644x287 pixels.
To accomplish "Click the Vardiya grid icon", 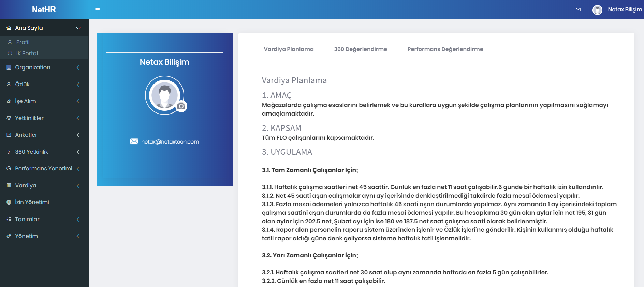I will click(x=9, y=185).
